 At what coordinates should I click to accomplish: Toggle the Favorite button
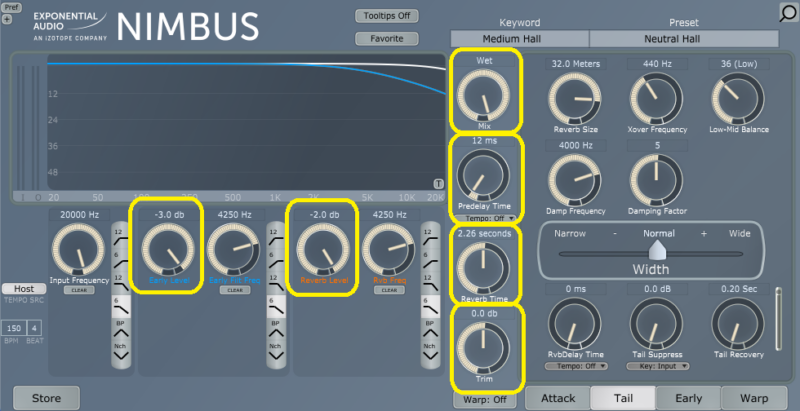coord(386,39)
